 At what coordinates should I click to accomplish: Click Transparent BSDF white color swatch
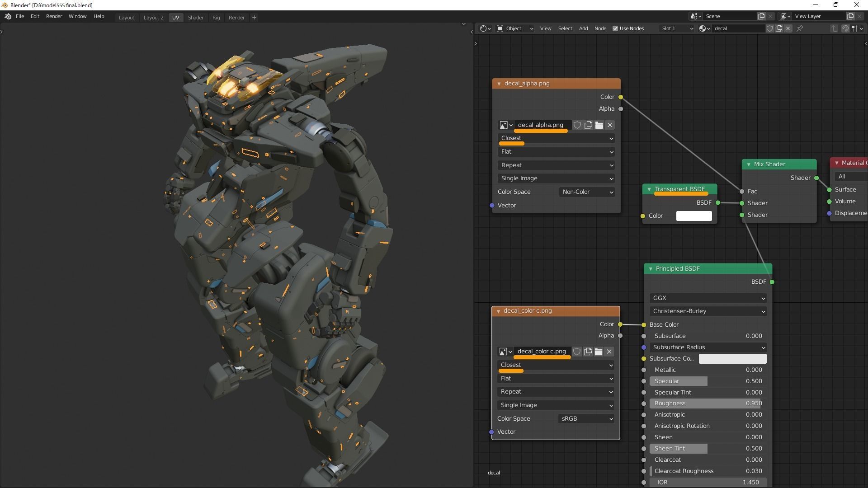pos(694,216)
